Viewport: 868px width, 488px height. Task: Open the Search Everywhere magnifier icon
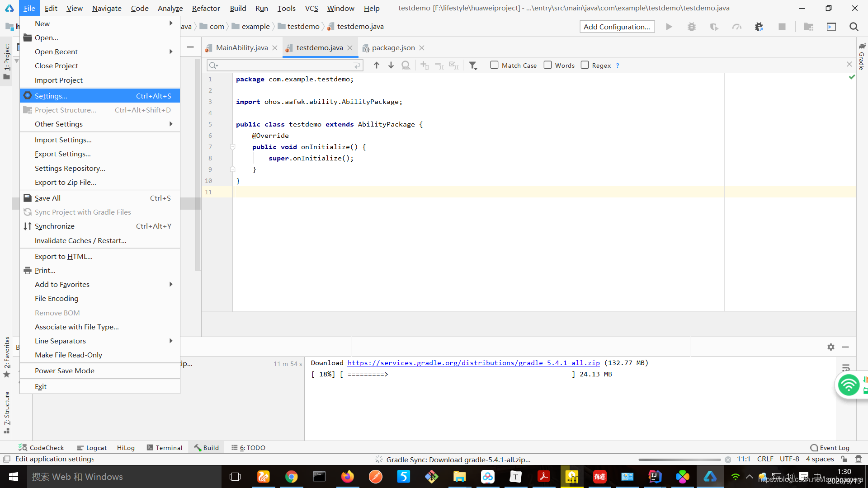[x=854, y=27]
